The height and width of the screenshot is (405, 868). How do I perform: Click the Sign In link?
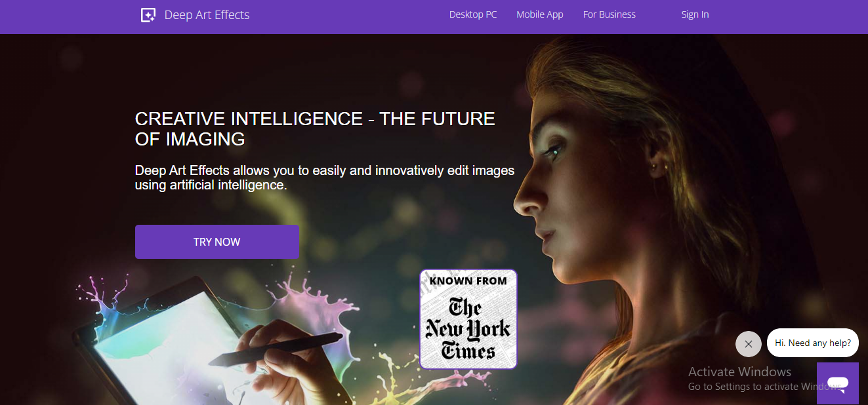pos(695,14)
